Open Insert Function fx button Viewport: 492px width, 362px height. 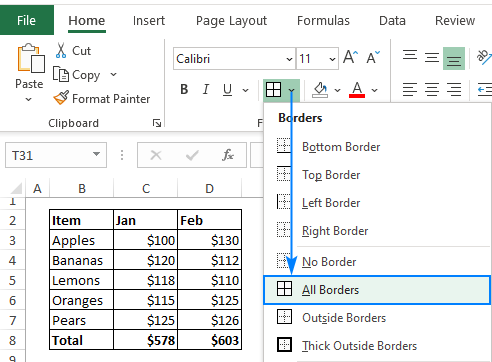(228, 155)
